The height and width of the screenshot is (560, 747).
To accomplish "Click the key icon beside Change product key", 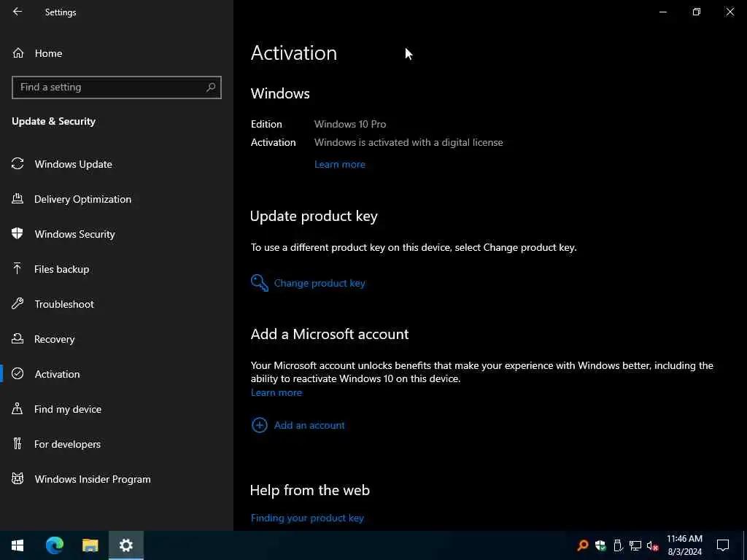I will (260, 283).
